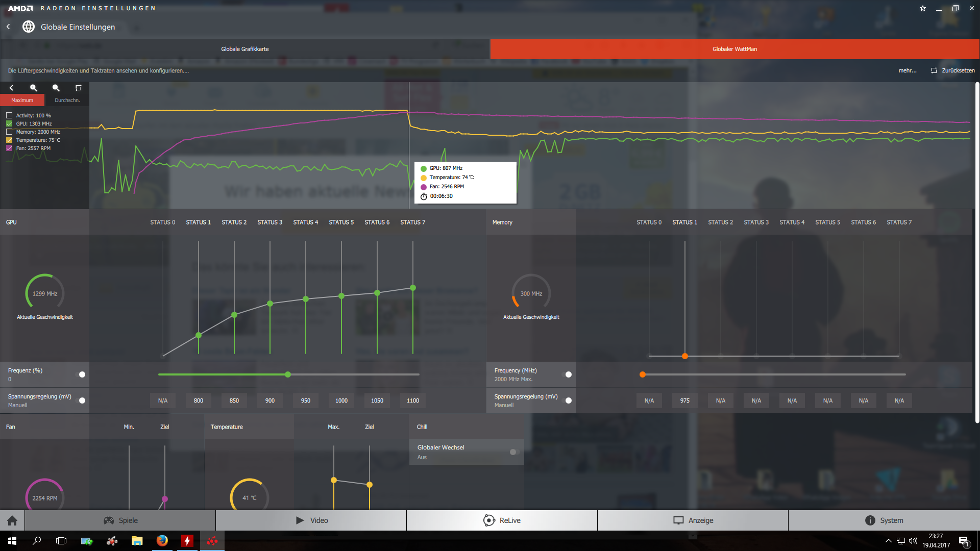Image resolution: width=980 pixels, height=551 pixels.
Task: Switch to the Globale Grafikkarte tab
Action: click(x=245, y=49)
